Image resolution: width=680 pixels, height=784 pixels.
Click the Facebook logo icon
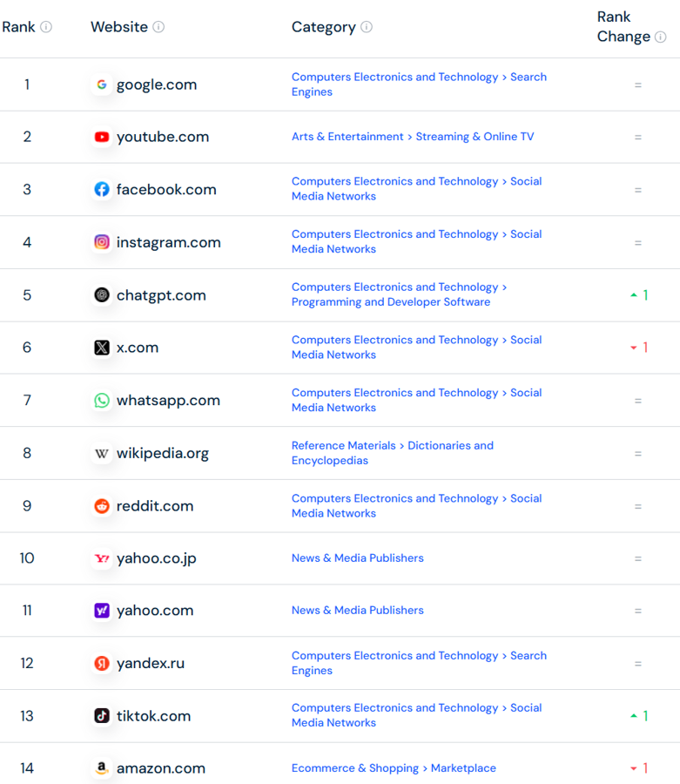click(102, 189)
